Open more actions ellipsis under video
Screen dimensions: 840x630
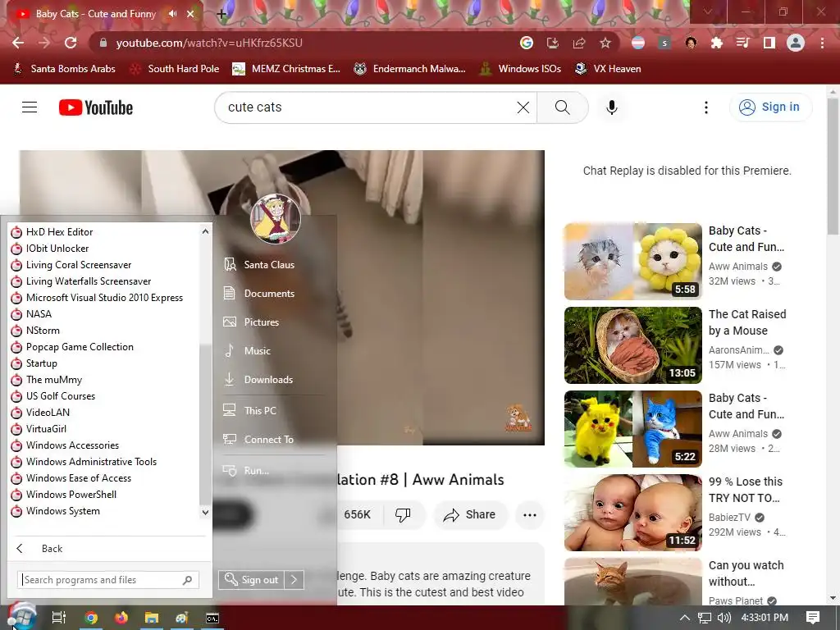coord(530,515)
